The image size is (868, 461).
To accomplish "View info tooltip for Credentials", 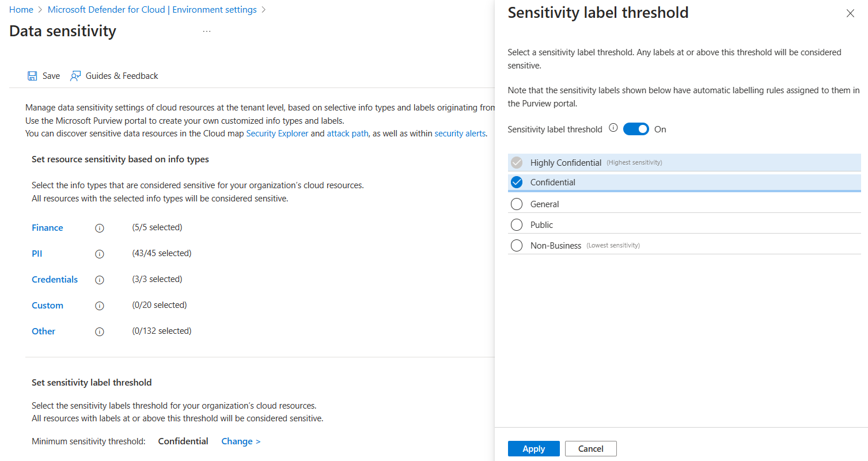I will [99, 280].
